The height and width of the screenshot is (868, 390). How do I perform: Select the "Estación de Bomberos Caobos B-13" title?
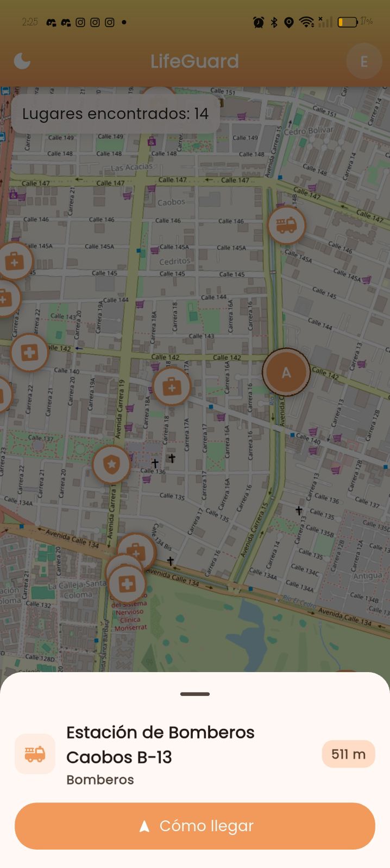160,744
